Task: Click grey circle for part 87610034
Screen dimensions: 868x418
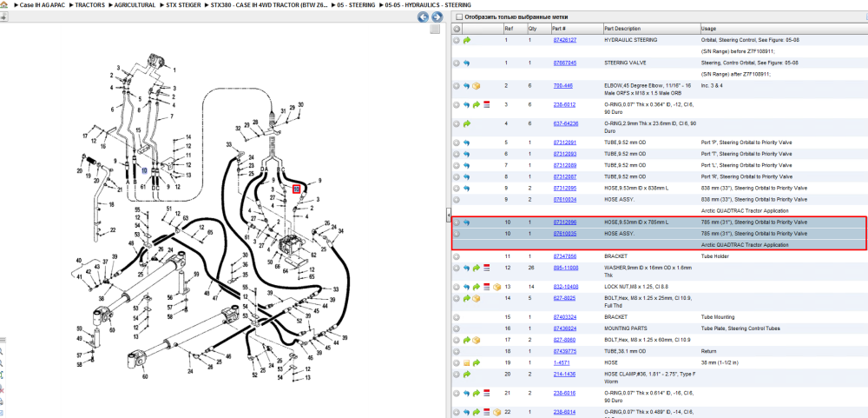Action: coord(457,199)
